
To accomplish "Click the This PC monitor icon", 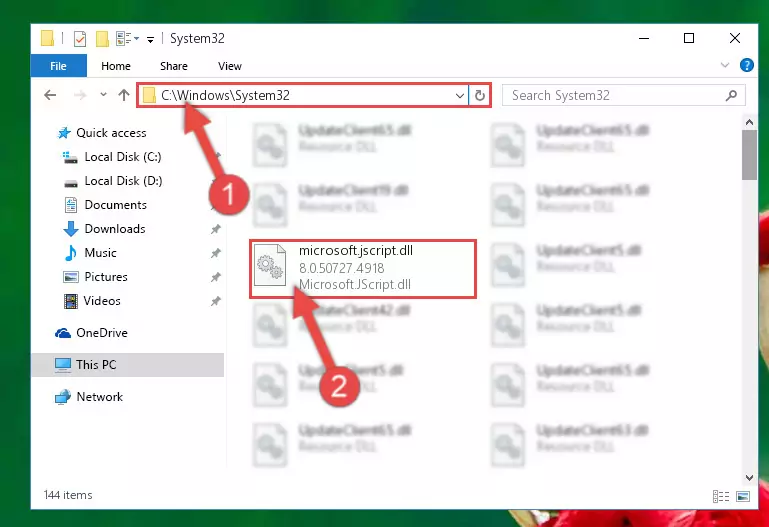I will 63,365.
